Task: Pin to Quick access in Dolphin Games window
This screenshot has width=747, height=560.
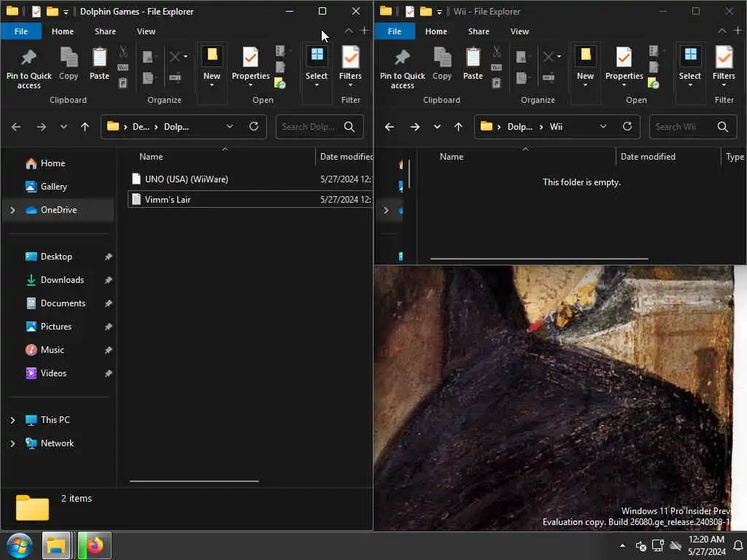Action: (x=28, y=69)
